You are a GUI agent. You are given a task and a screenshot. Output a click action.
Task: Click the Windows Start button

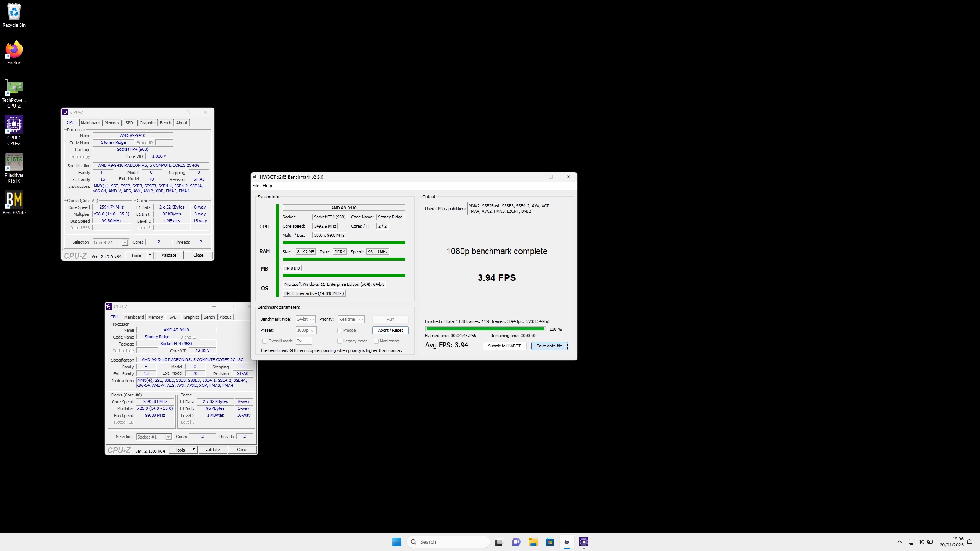[397, 542]
